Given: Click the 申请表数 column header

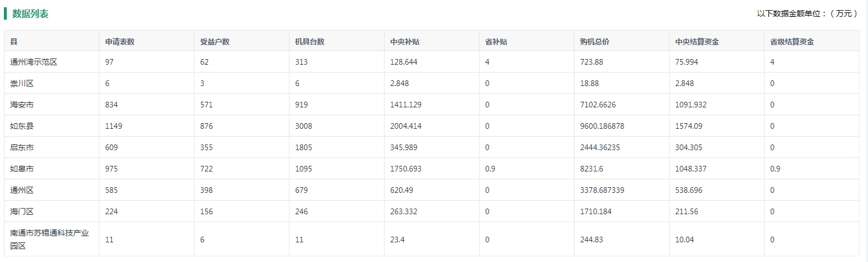Looking at the screenshot, I should click(120, 41).
